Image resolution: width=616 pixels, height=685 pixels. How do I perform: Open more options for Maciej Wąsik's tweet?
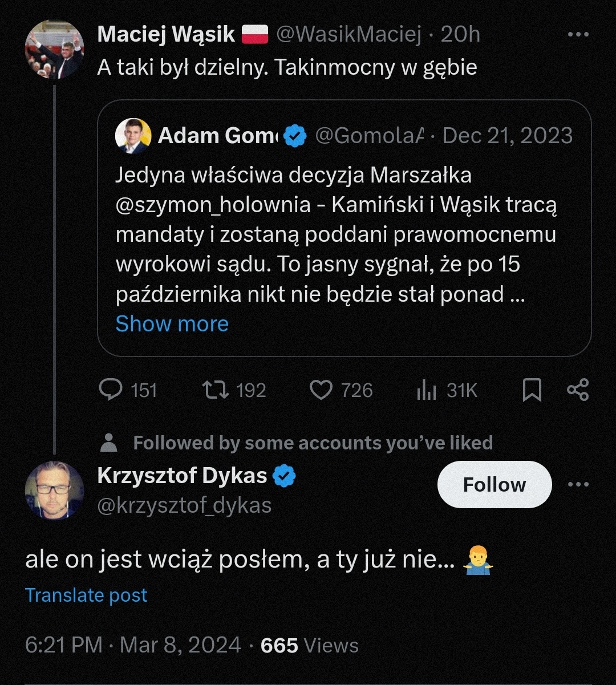pos(578,35)
